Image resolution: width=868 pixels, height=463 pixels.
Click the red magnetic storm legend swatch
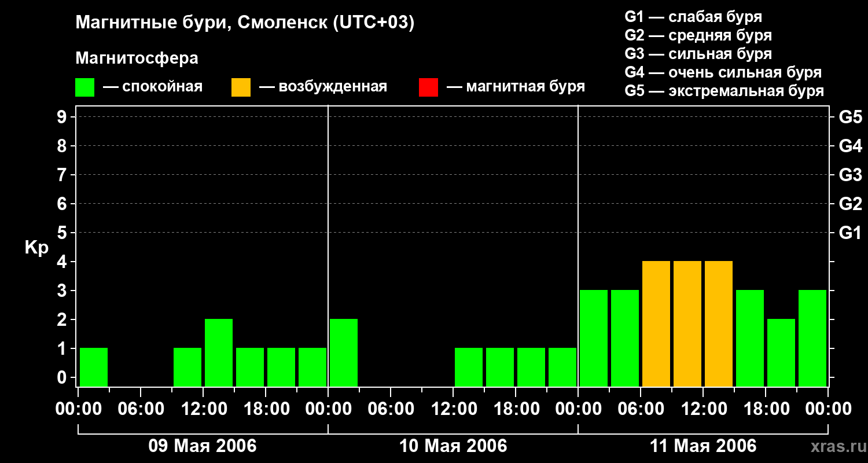[x=428, y=87]
